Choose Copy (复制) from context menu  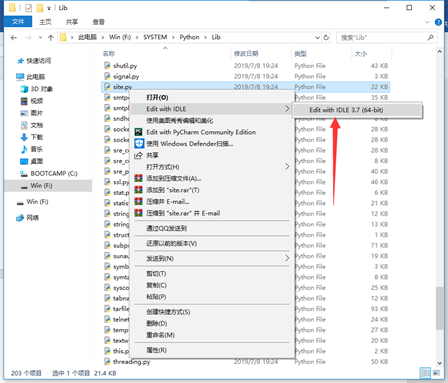click(156, 285)
